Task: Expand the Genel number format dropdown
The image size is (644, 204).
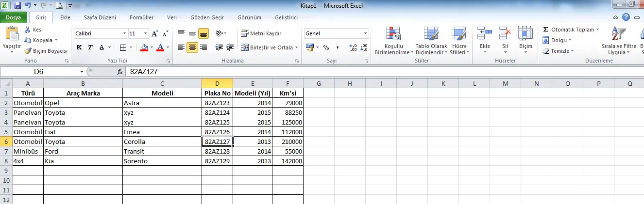Action: pyautogui.click(x=366, y=34)
